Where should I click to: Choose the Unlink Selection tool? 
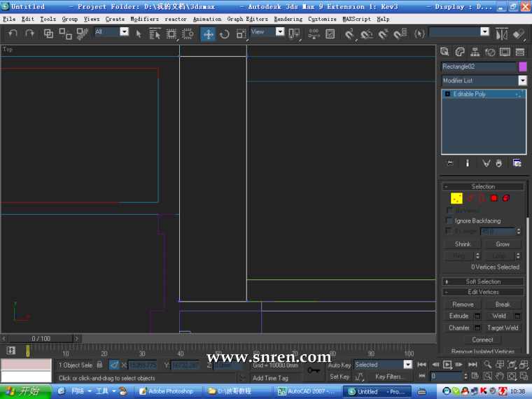click(x=65, y=34)
